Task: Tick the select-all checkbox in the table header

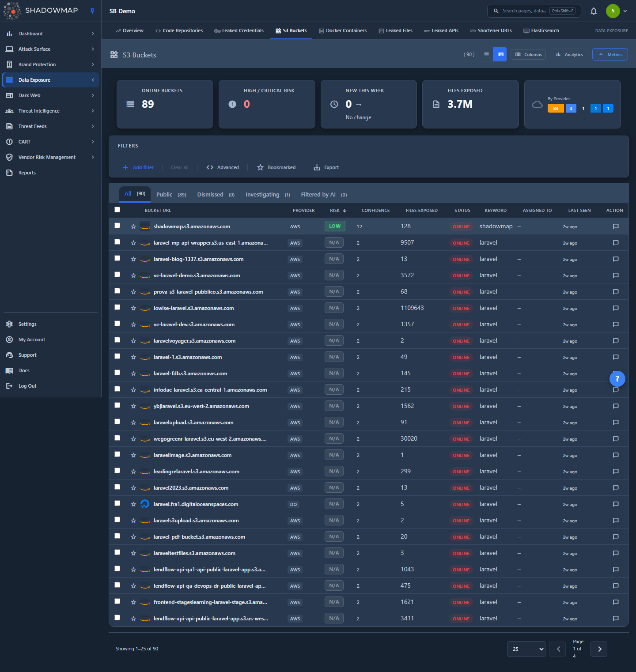Action: 117,210
